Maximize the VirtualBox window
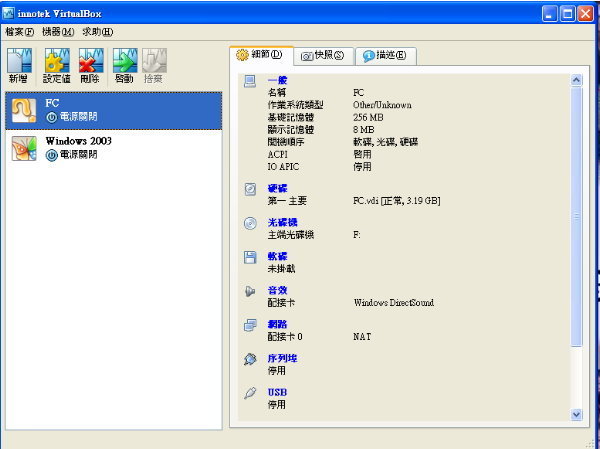Image resolution: width=600 pixels, height=449 pixels. click(x=568, y=14)
